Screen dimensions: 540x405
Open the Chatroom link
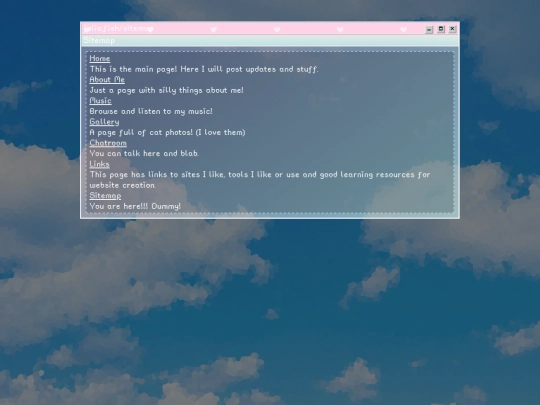[108, 143]
